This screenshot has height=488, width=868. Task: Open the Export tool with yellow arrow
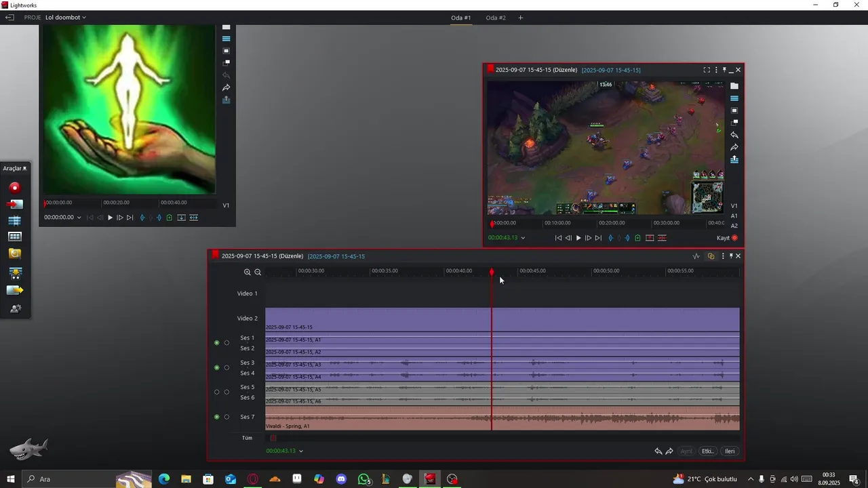click(x=15, y=290)
